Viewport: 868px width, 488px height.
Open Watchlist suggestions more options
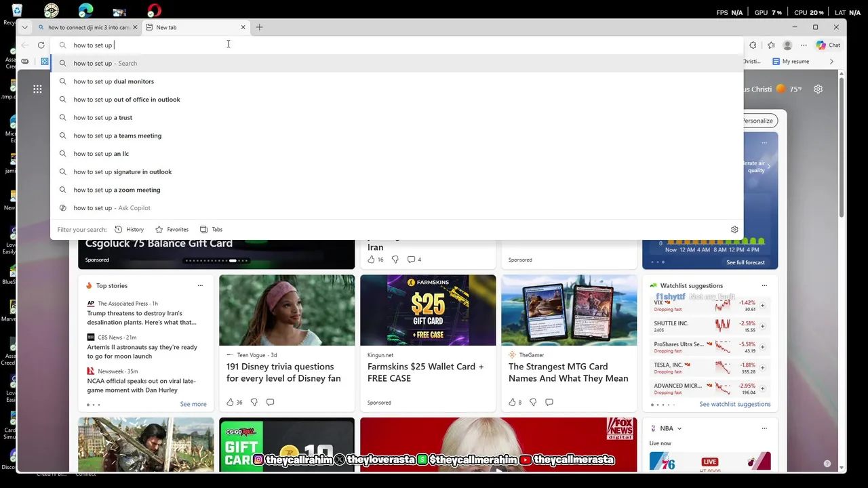[764, 285]
